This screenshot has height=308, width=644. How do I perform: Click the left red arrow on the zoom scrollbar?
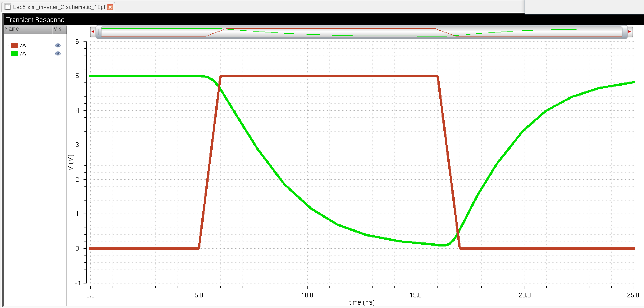click(93, 32)
